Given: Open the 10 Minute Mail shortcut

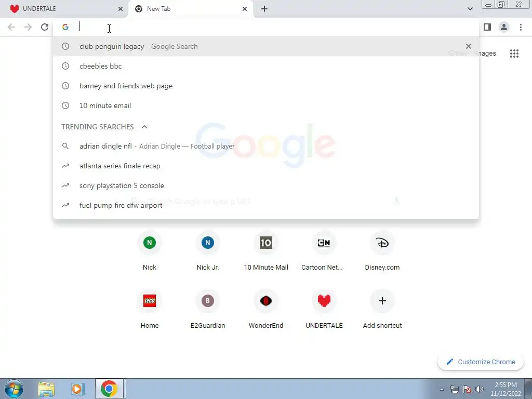Looking at the screenshot, I should (266, 251).
